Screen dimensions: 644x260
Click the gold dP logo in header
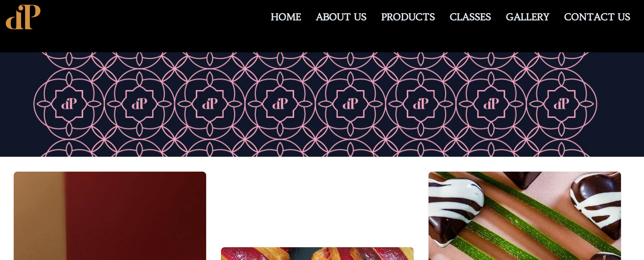[23, 17]
